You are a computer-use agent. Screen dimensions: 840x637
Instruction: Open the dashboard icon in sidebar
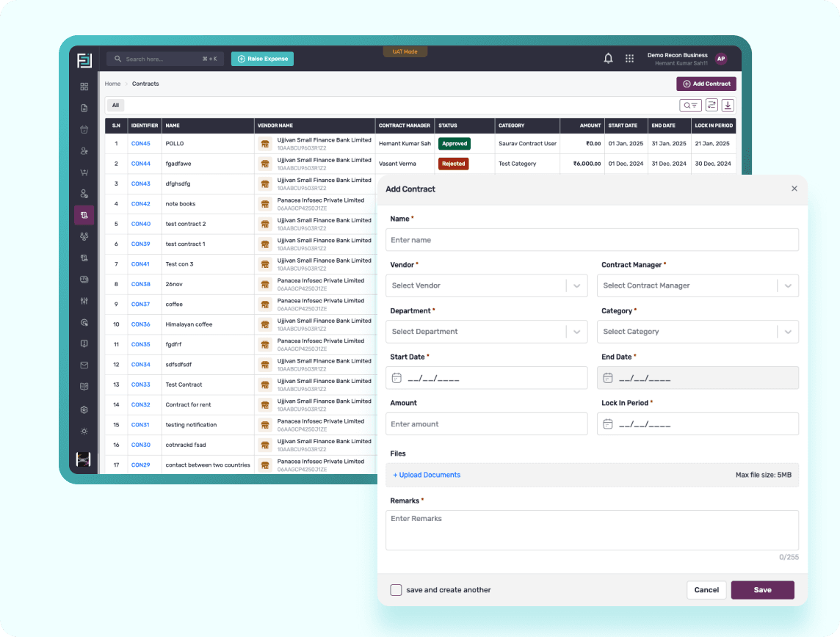coord(84,87)
